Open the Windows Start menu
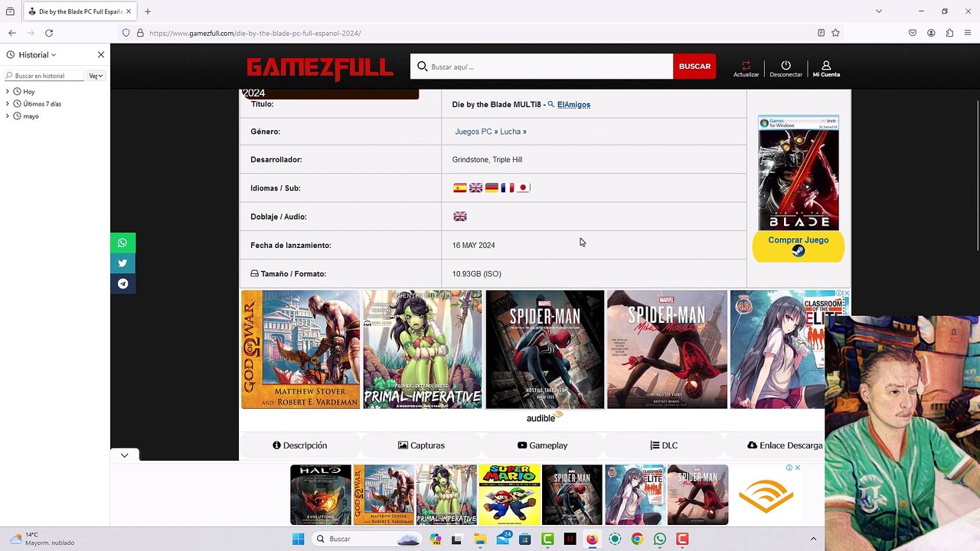980x551 pixels. 298,539
